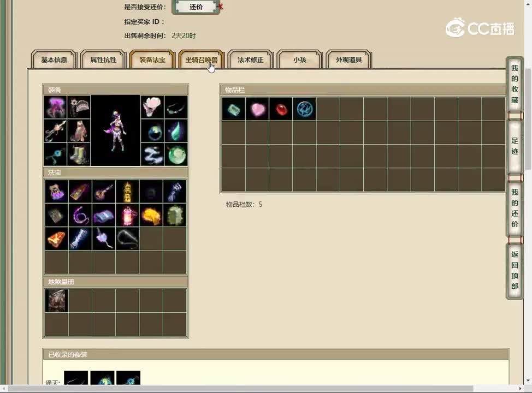This screenshot has width=532, height=393.
Task: Click the blue skeletal hand magic treasure
Action: [x=80, y=239]
